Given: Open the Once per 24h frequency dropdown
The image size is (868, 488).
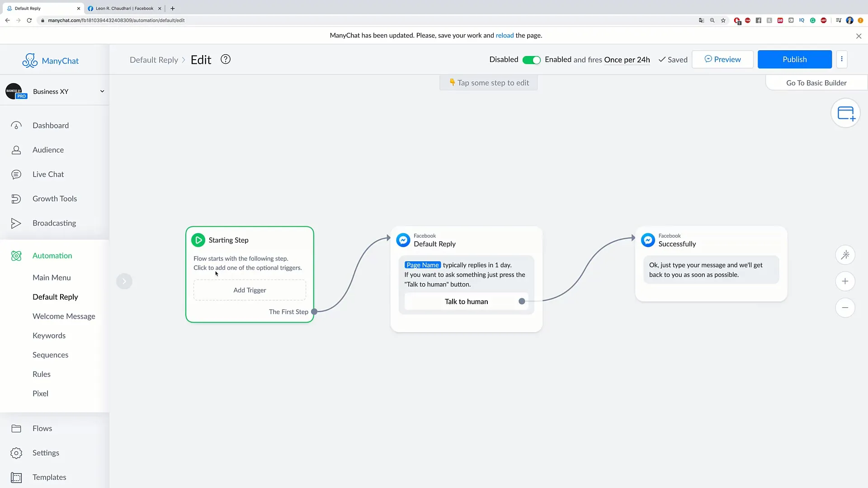Looking at the screenshot, I should (627, 60).
